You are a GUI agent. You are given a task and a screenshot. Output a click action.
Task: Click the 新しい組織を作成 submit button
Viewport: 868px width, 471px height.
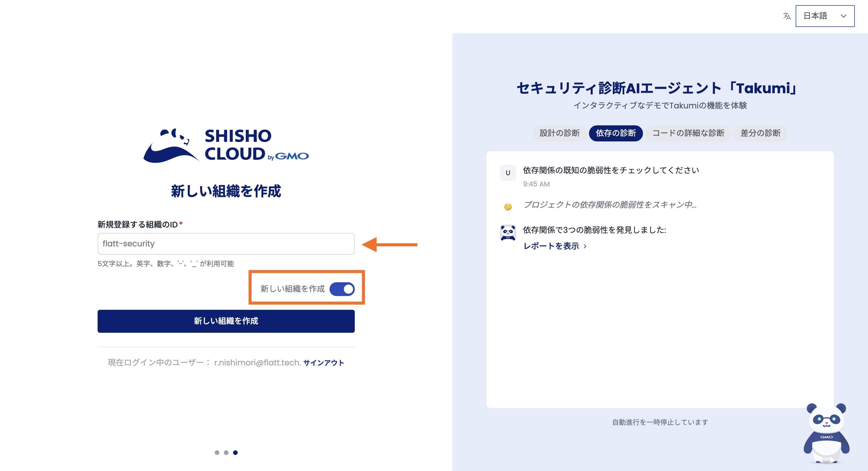pyautogui.click(x=226, y=321)
